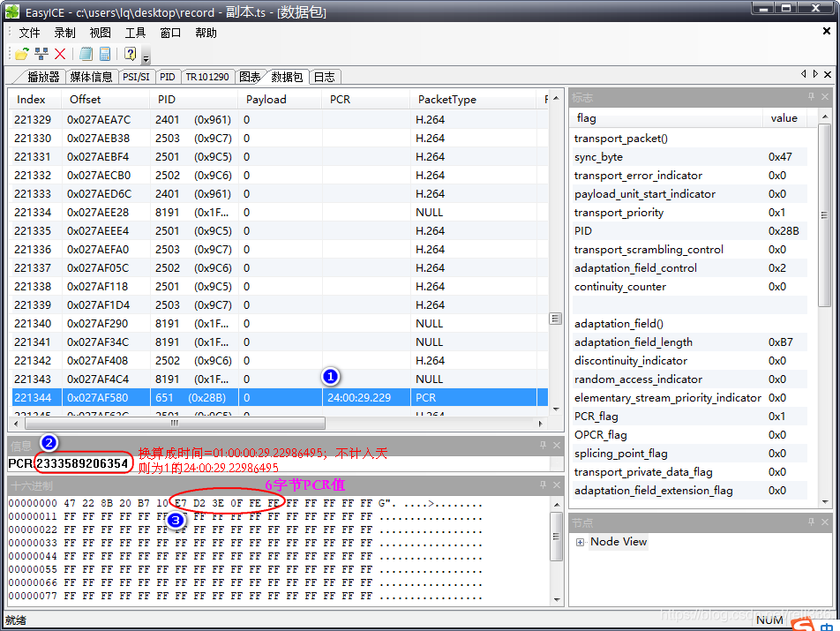The width and height of the screenshot is (840, 631).
Task: Click hex panel vertical scrollbar thumb
Action: (x=556, y=537)
